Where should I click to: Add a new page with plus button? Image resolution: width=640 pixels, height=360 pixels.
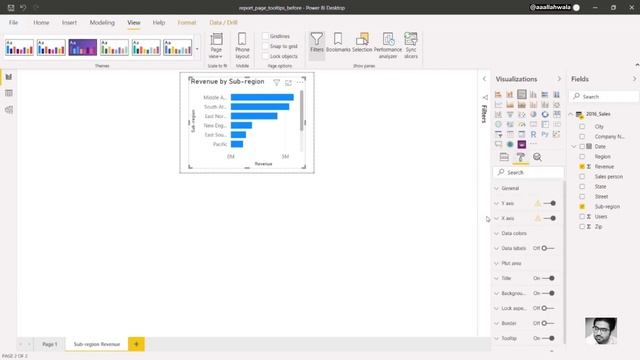[x=136, y=344]
